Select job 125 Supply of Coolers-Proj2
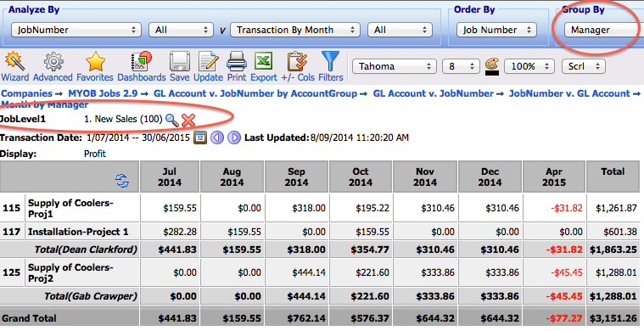Screen dimensions: 644x331 [x=70, y=272]
